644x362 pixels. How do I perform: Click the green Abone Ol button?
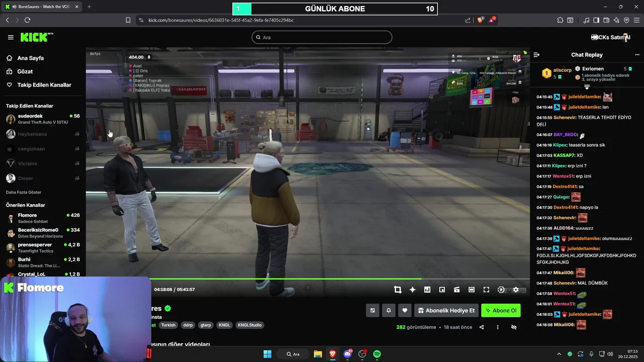coord(501,311)
